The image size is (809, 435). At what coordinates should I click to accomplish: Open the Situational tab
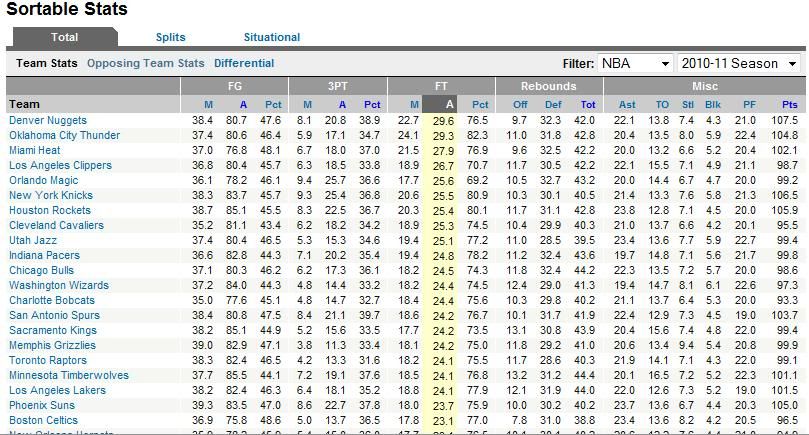click(272, 37)
